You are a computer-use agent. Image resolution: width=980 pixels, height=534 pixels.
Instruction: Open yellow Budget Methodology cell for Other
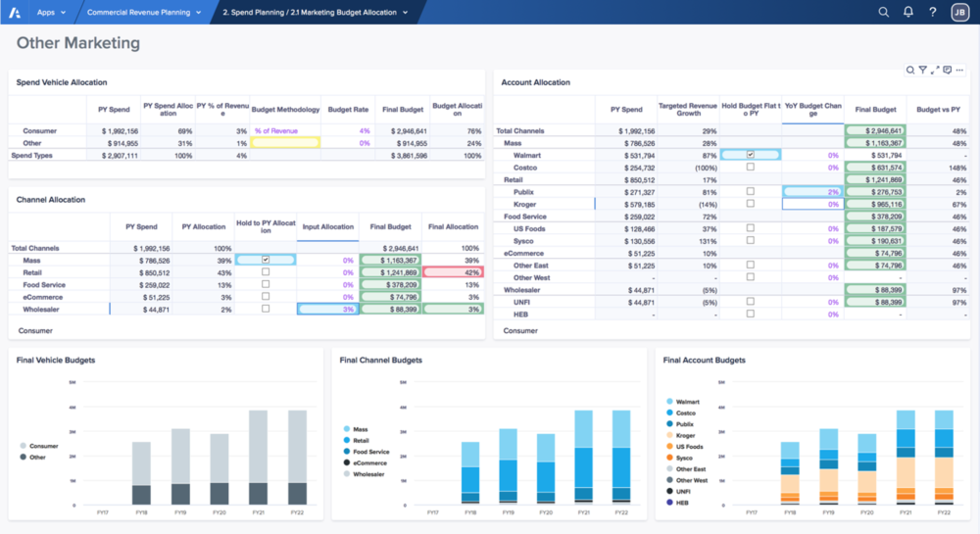(x=285, y=143)
